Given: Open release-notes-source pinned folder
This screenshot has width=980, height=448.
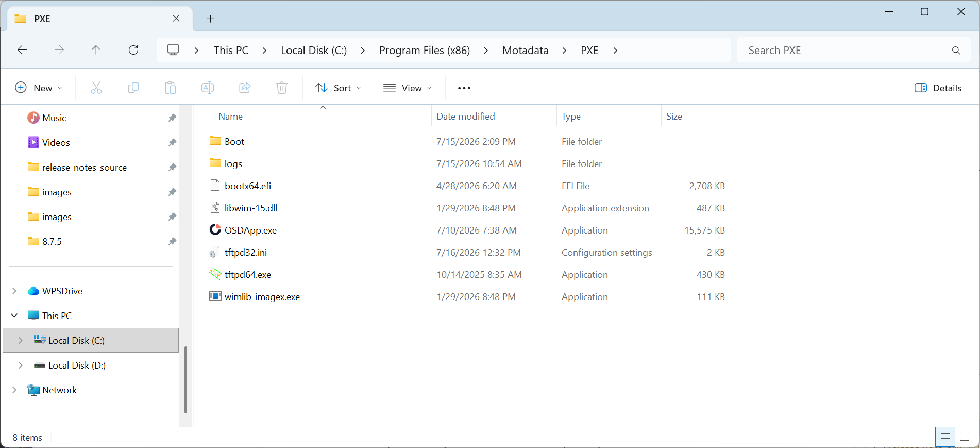Looking at the screenshot, I should coord(84,167).
